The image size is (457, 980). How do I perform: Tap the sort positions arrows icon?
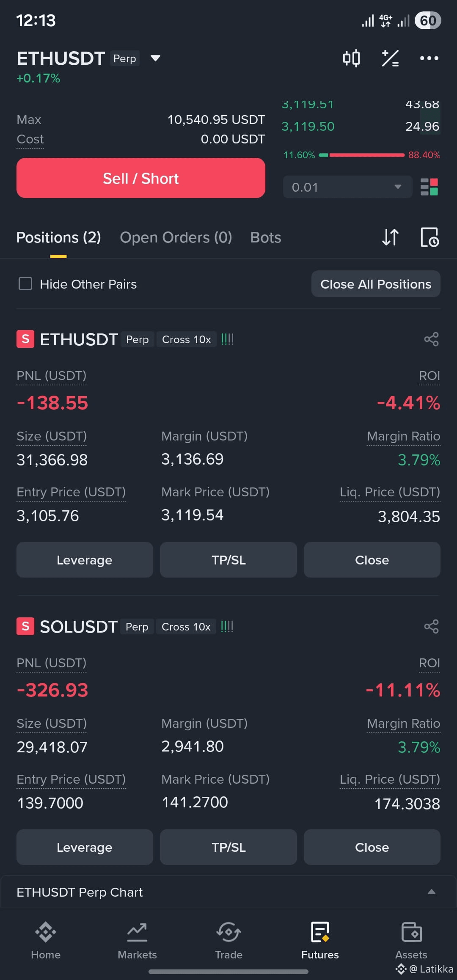pos(390,237)
